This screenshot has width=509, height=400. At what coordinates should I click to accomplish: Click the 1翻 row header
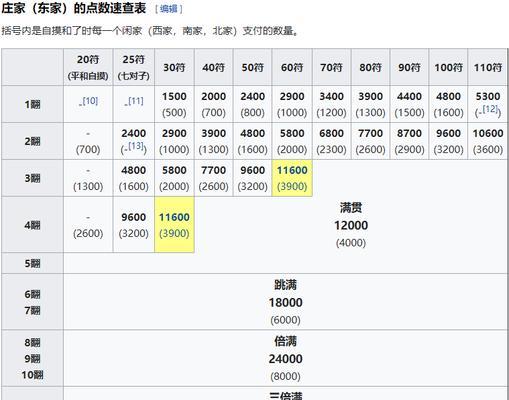click(32, 104)
